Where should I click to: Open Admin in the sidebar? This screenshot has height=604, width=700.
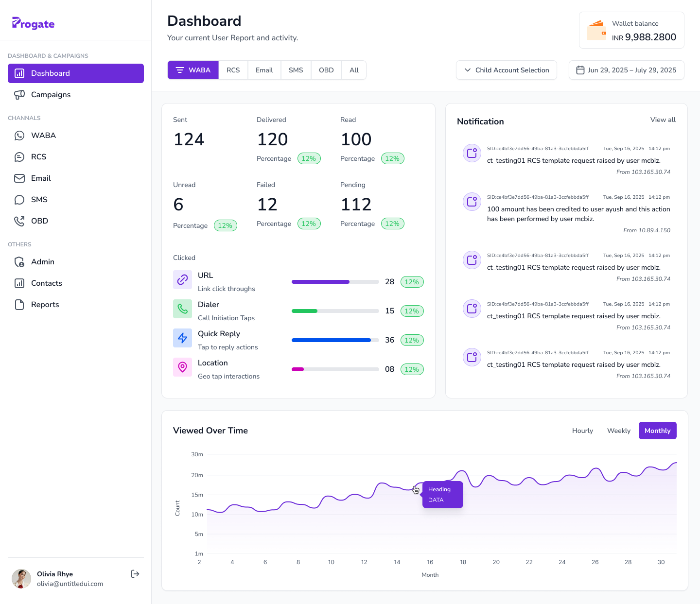coord(76,262)
